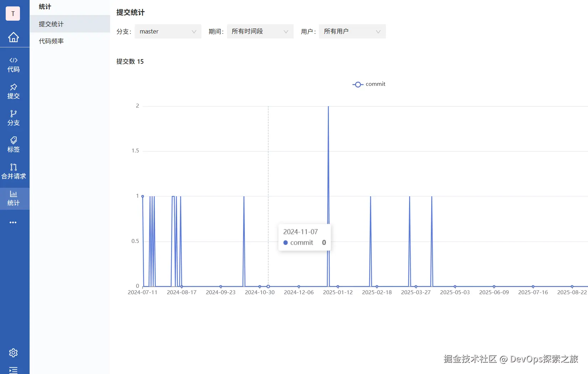Collapse the sidebar menu icon

click(13, 370)
